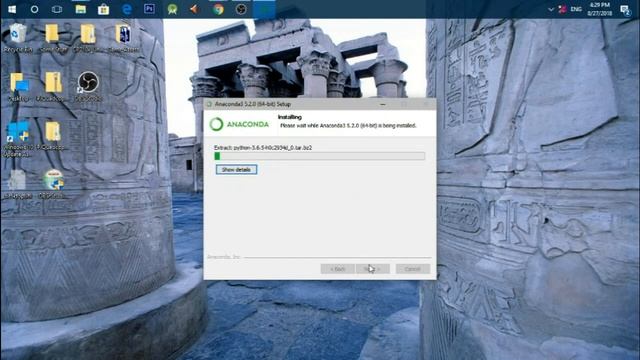The height and width of the screenshot is (360, 640).
Task: Open Microsoft Store from the taskbar
Action: [104, 9]
